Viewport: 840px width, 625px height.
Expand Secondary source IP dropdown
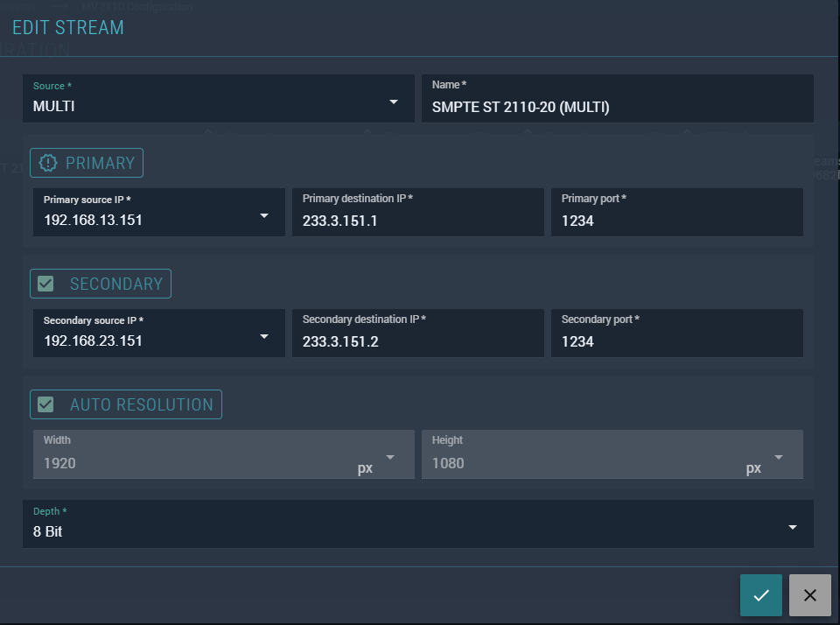click(263, 336)
